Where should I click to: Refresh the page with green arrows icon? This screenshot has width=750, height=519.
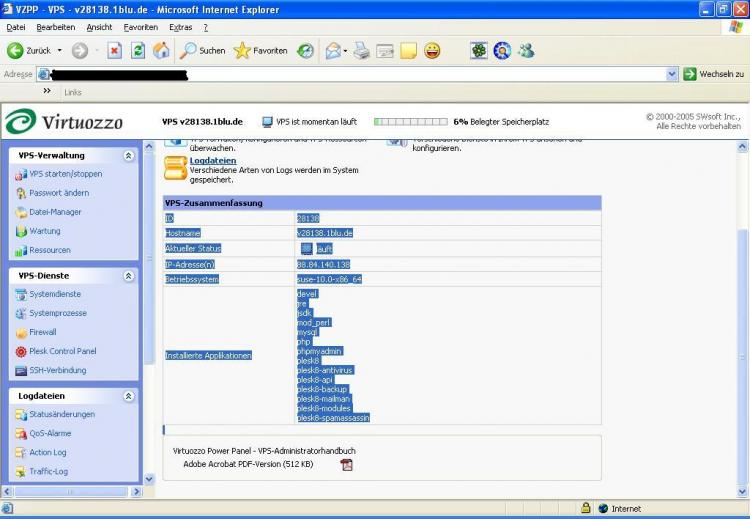pyautogui.click(x=138, y=50)
